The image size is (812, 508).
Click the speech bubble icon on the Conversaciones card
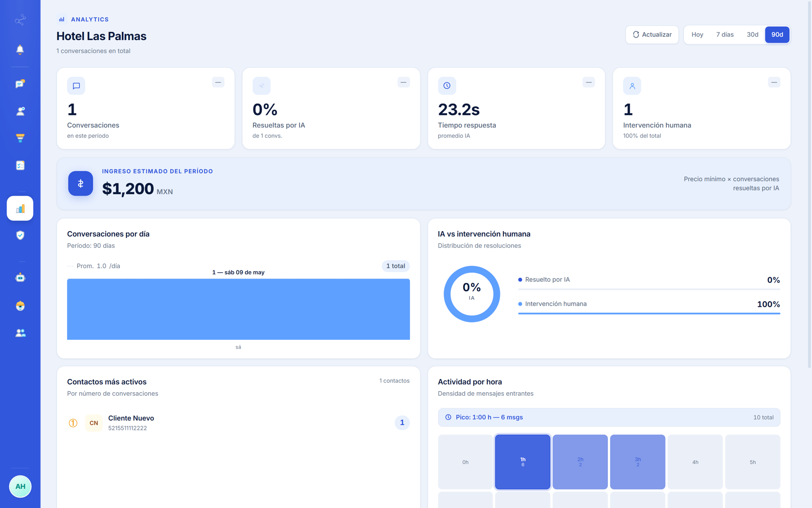pos(76,86)
